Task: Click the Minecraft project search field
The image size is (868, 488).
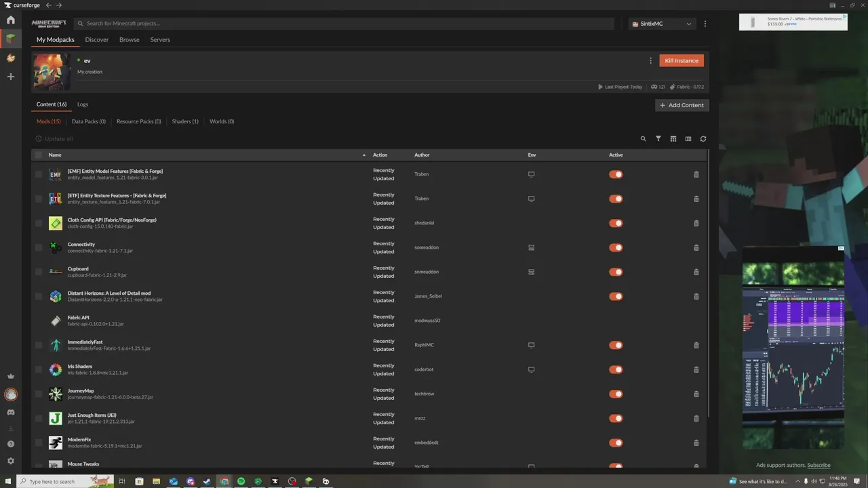Action: (x=344, y=24)
